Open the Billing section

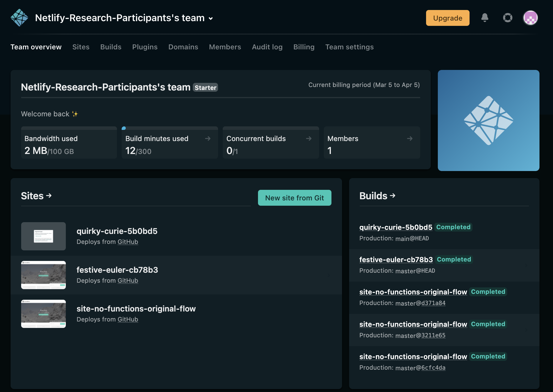[304, 47]
